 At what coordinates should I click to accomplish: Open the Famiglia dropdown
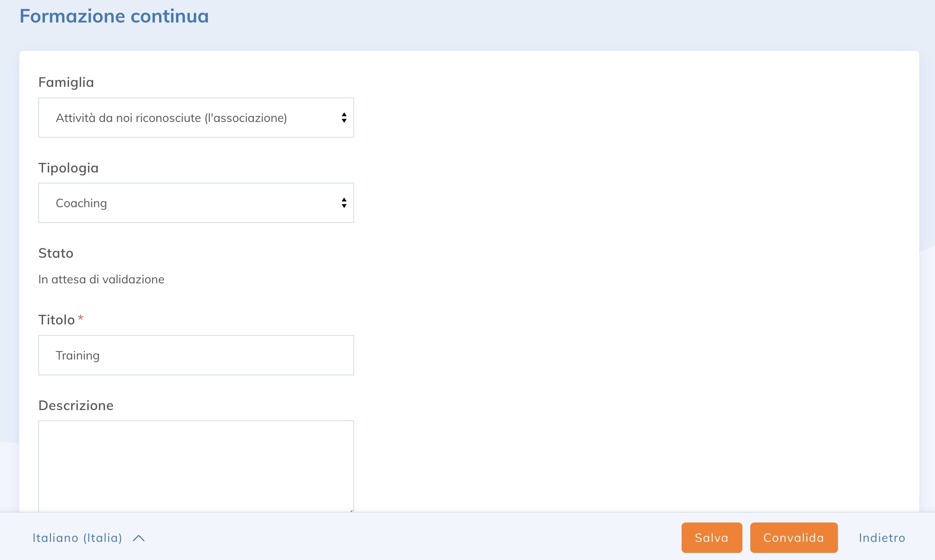(x=196, y=117)
